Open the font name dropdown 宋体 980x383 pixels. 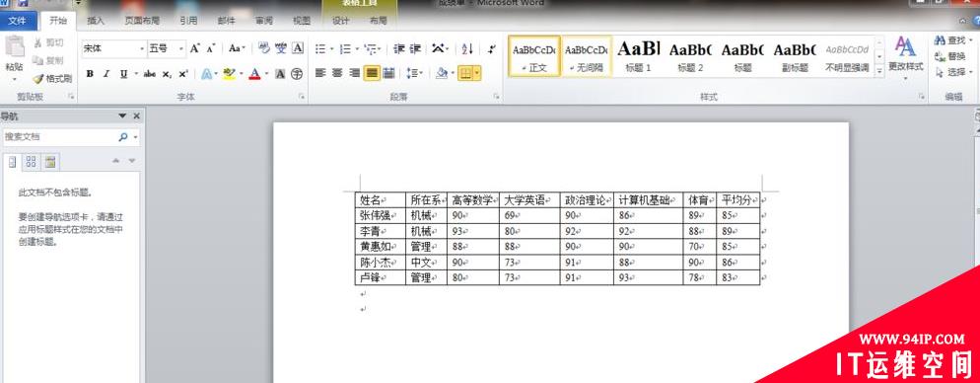pos(113,48)
